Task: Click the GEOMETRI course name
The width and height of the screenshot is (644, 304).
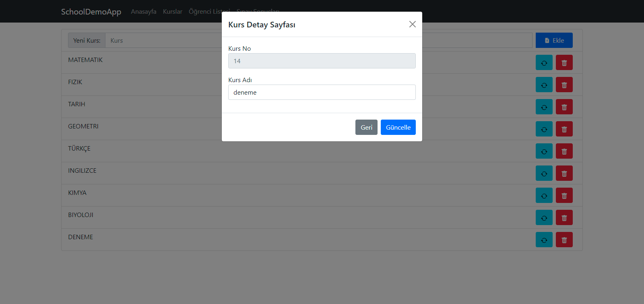Action: pos(83,126)
